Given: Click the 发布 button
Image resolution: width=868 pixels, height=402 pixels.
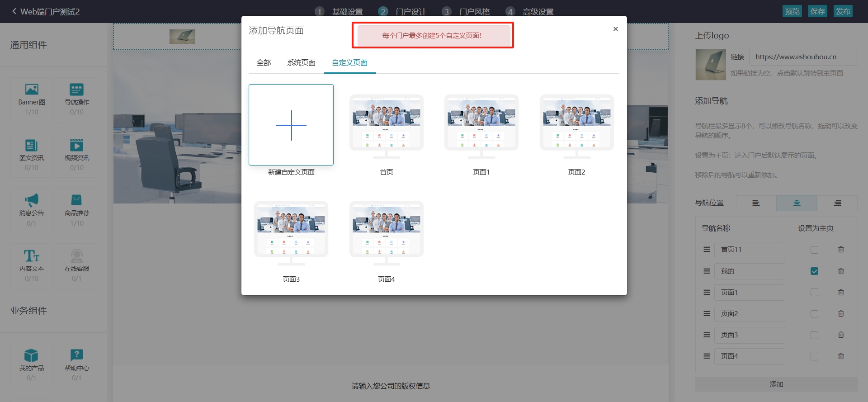Looking at the screenshot, I should [x=843, y=11].
